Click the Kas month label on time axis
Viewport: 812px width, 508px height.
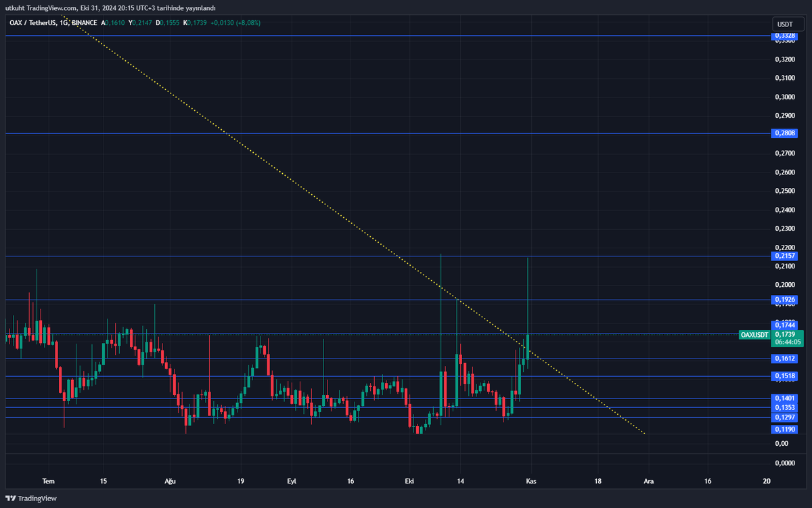pos(531,481)
